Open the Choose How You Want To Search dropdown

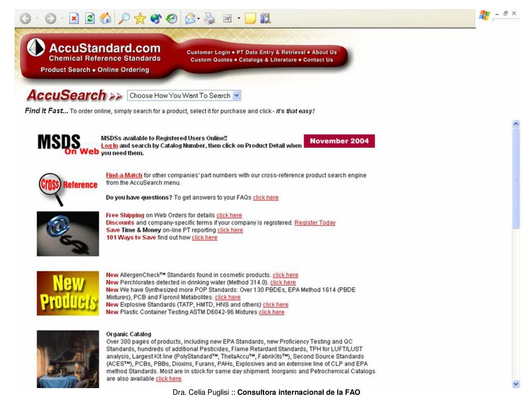pyautogui.click(x=184, y=96)
